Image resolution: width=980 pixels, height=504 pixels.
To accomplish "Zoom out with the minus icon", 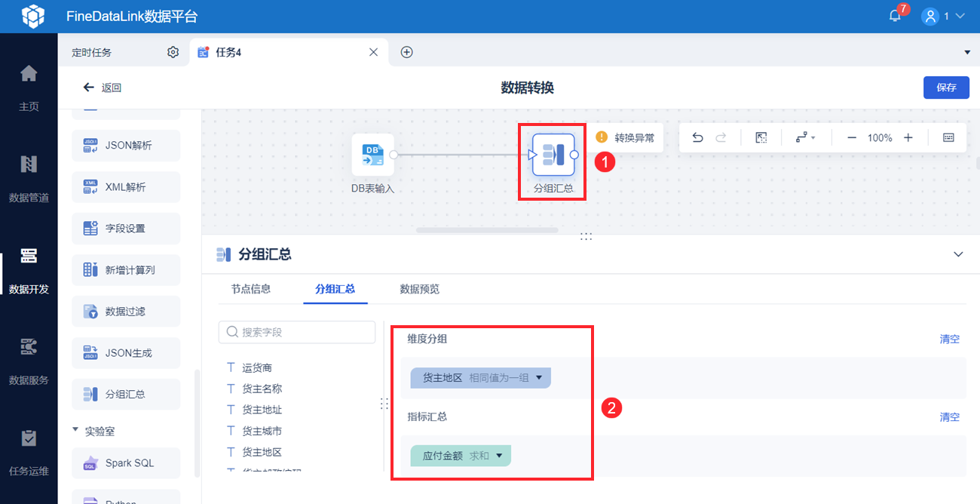I will click(x=852, y=137).
